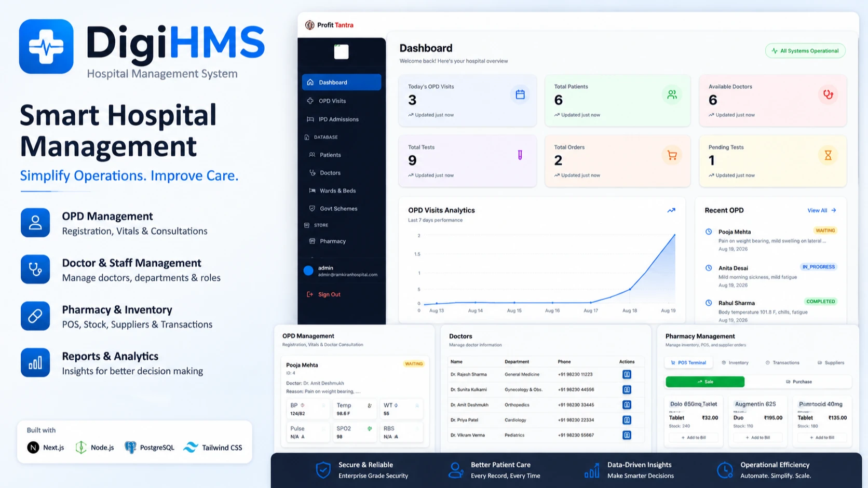Click the action icon for Dr. Amit Deshmukh
The image size is (868, 488).
(x=627, y=404)
